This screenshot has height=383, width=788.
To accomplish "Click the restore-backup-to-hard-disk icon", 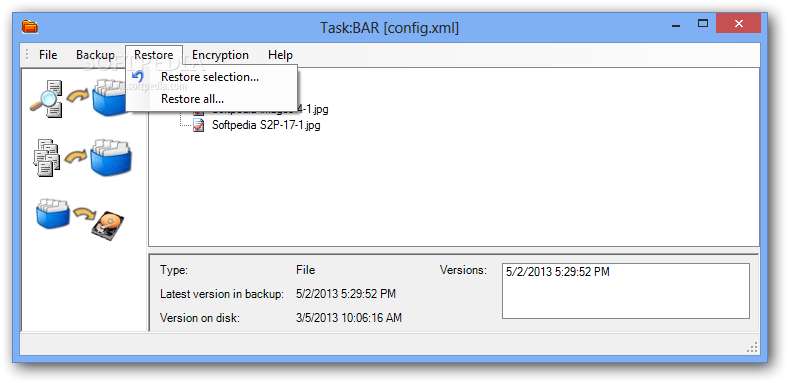I will click(80, 217).
